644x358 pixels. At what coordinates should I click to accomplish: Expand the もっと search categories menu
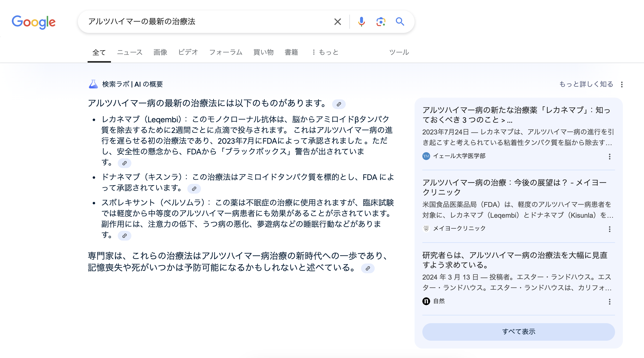click(326, 52)
